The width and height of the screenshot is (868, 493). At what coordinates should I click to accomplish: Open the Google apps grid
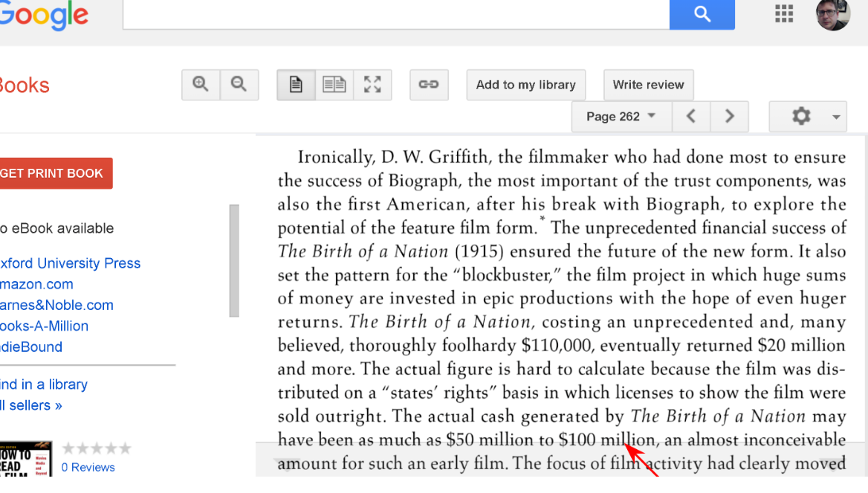tap(784, 14)
